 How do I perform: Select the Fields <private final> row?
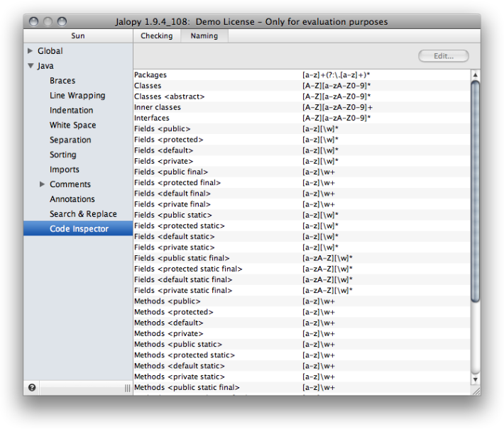click(x=302, y=204)
